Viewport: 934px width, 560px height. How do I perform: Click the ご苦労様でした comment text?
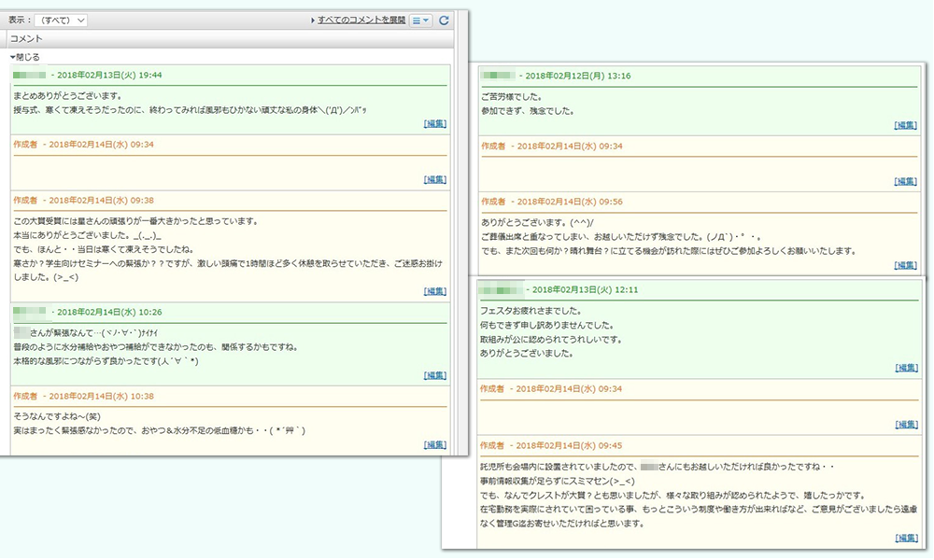click(x=514, y=96)
